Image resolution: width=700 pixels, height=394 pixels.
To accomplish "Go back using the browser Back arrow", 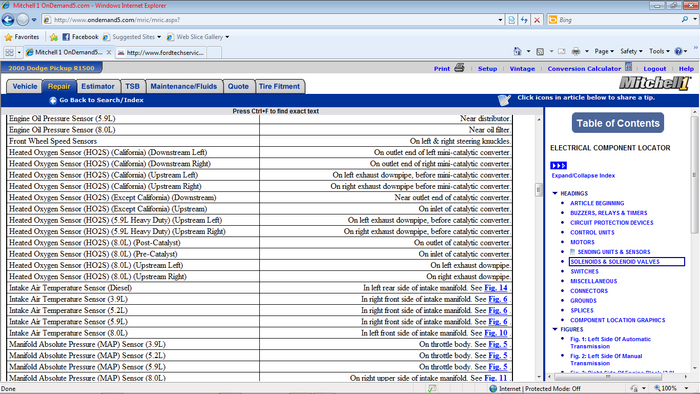I will 8,20.
